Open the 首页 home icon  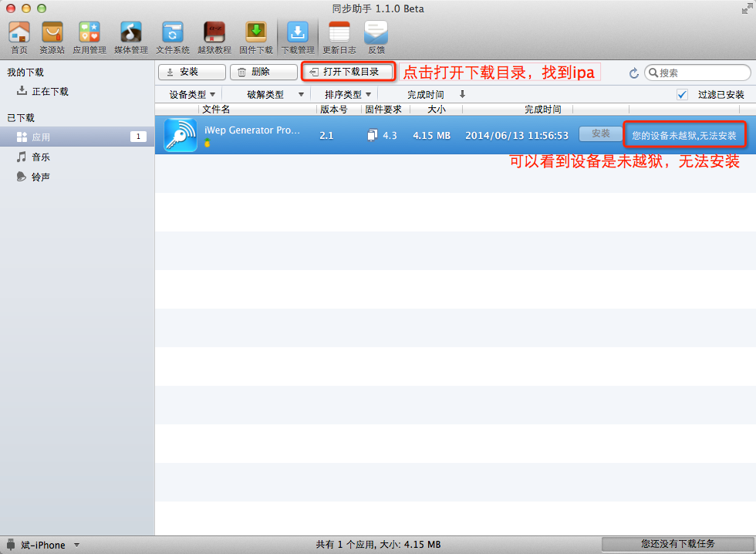coord(19,35)
